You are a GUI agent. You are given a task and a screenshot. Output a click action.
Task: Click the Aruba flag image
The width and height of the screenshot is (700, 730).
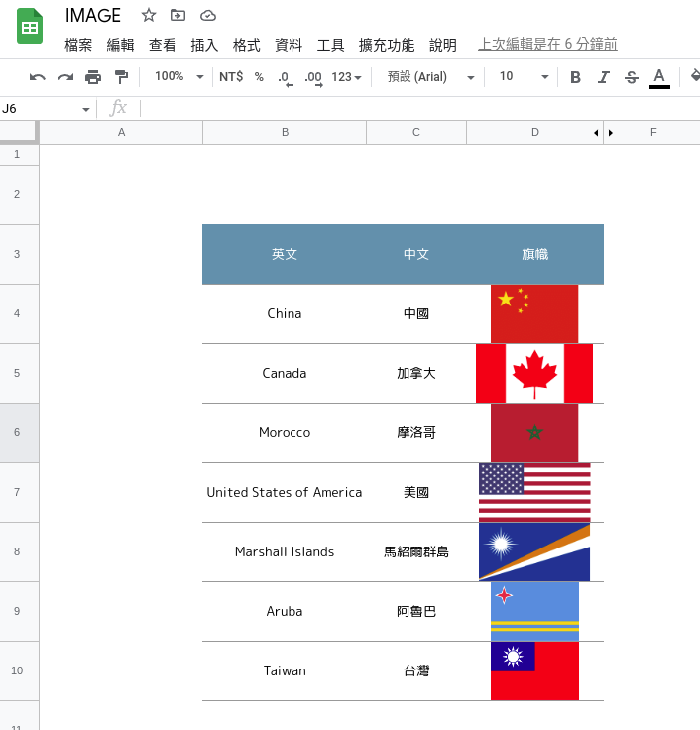pyautogui.click(x=534, y=611)
